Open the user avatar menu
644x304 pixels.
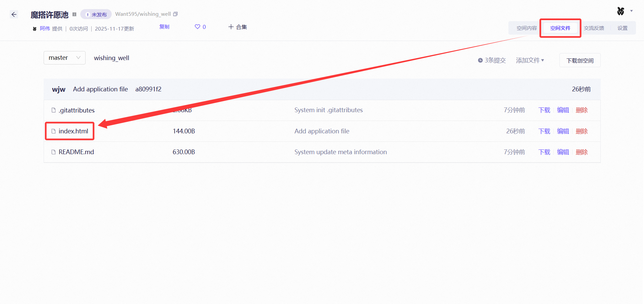point(621,11)
